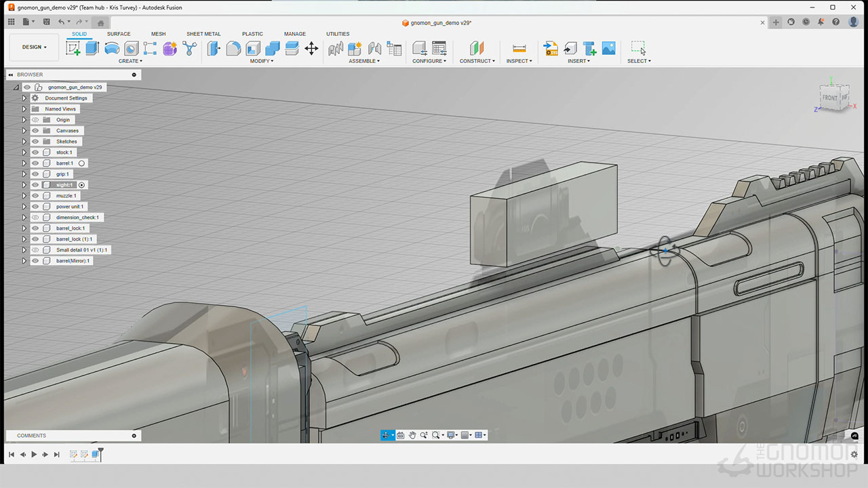Expand the Sketches folder
This screenshot has width=868, height=488.
pos(24,142)
